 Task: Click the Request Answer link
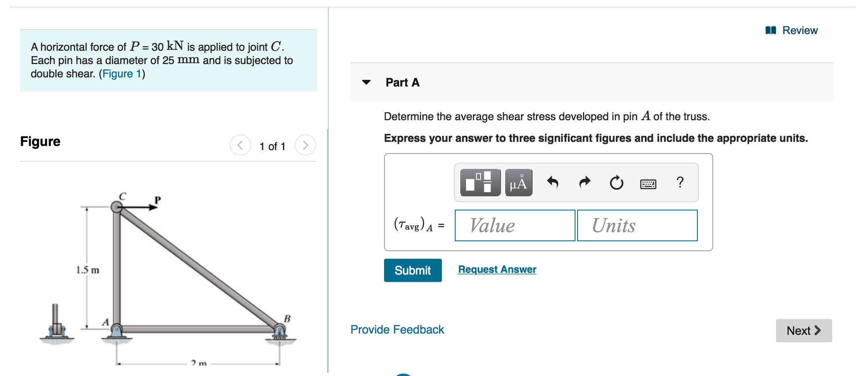click(496, 269)
